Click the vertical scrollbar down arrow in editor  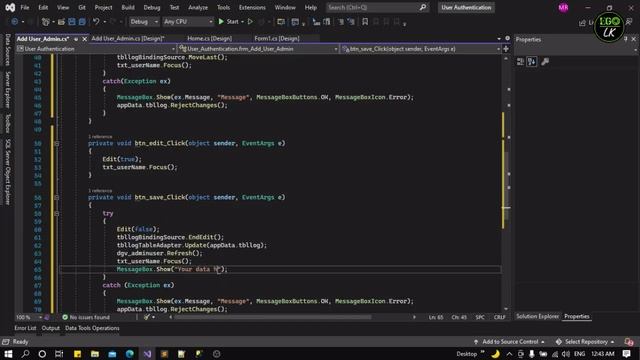pyautogui.click(x=507, y=309)
